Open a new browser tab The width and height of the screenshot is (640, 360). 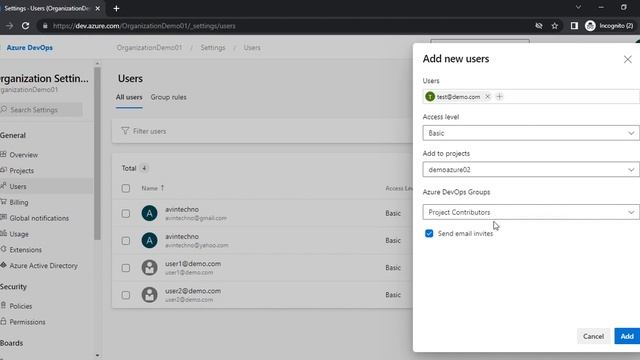point(116,8)
